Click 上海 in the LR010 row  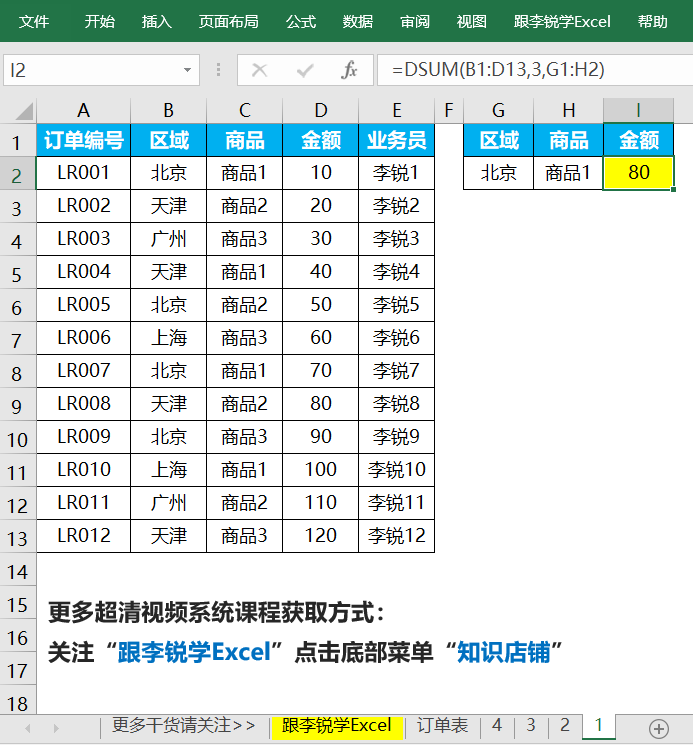click(169, 470)
